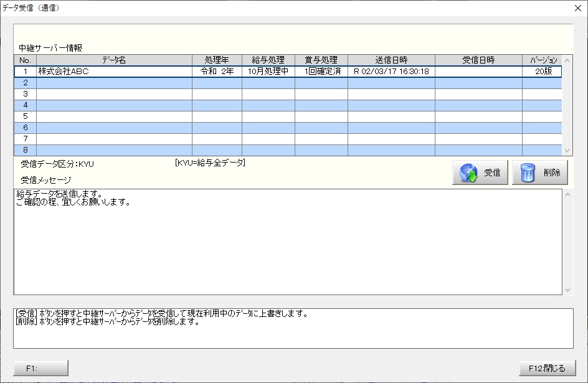Click the 賞与処理 column header
588x383 pixels.
(321, 60)
